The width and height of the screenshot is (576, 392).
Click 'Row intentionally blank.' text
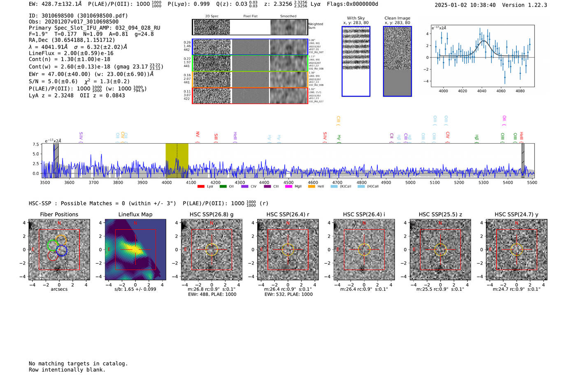point(67,370)
